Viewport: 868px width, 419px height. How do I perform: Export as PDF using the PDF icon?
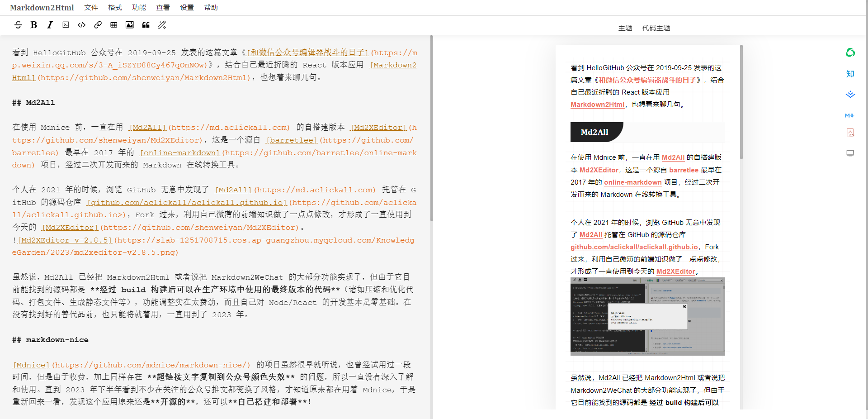[x=850, y=132]
